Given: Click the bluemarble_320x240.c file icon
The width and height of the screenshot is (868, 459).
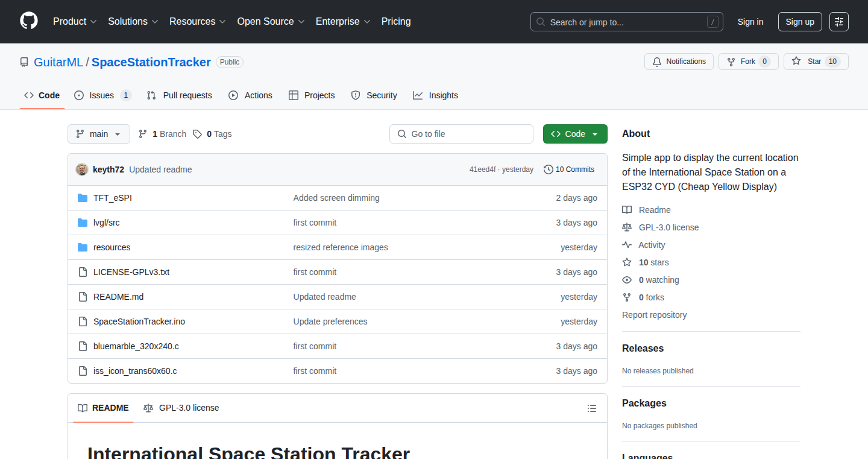Looking at the screenshot, I should coord(83,346).
